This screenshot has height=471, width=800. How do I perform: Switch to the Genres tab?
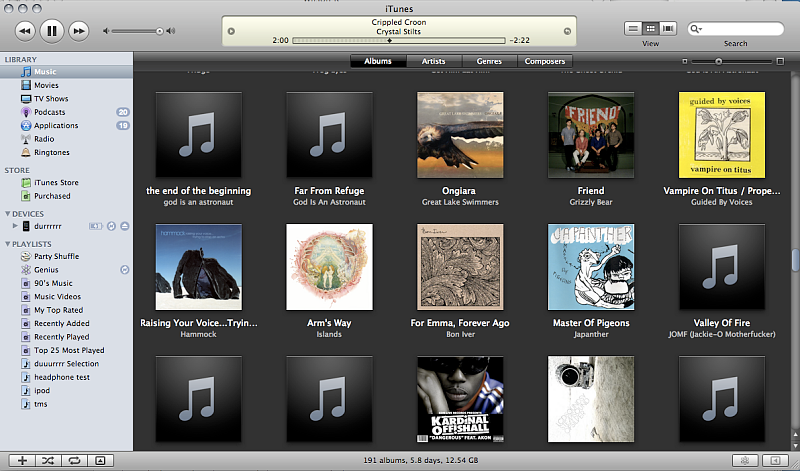point(489,61)
